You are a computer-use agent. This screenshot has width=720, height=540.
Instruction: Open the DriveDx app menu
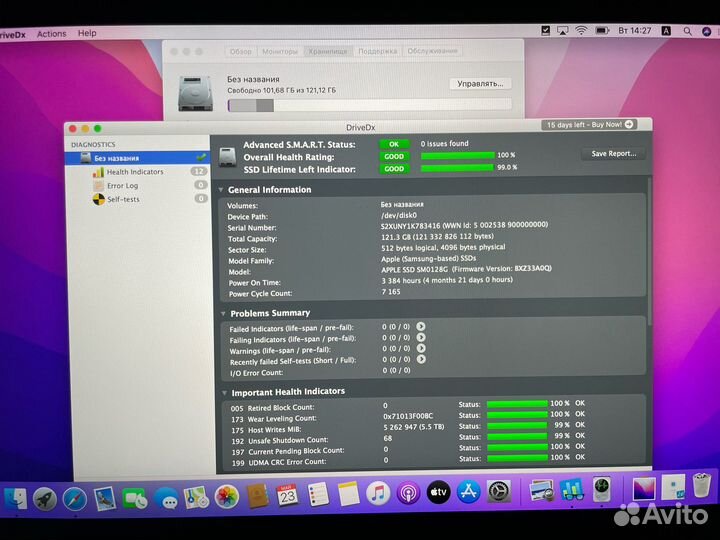coord(13,35)
